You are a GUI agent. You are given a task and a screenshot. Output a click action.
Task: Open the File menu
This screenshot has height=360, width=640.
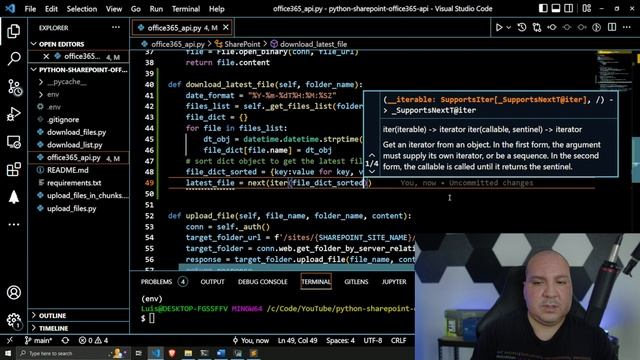30,9
